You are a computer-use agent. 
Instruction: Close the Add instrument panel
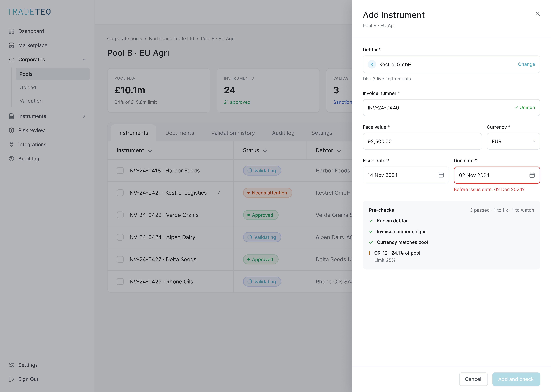point(538,14)
